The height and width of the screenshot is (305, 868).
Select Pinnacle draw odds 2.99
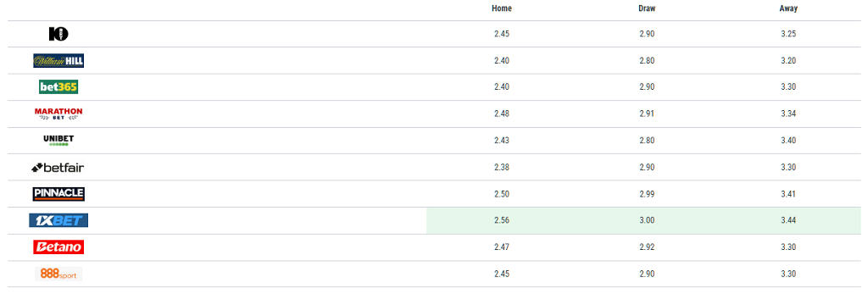coord(647,194)
